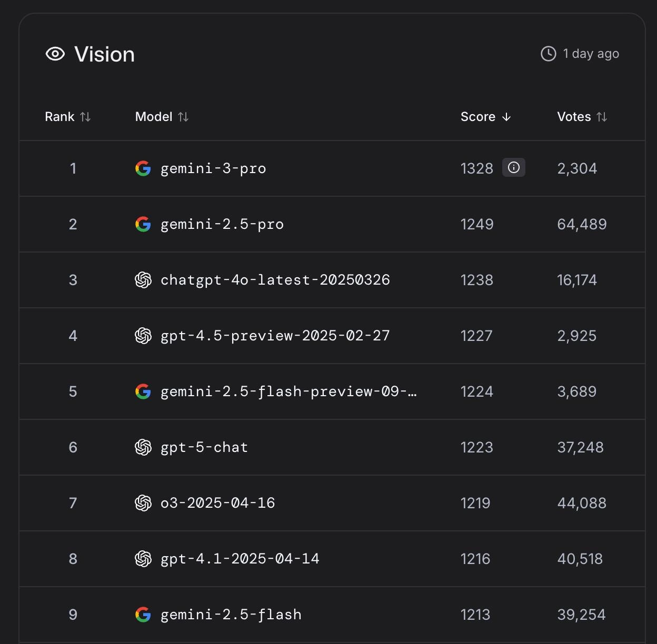The image size is (657, 644).
Task: Click the OpenAI logo beside chatgpt-4o-latest-20250326
Action: tap(143, 280)
